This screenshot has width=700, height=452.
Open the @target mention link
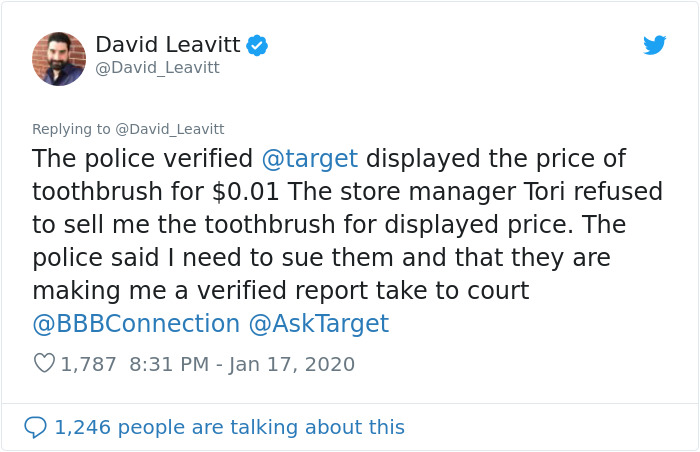pyautogui.click(x=309, y=159)
